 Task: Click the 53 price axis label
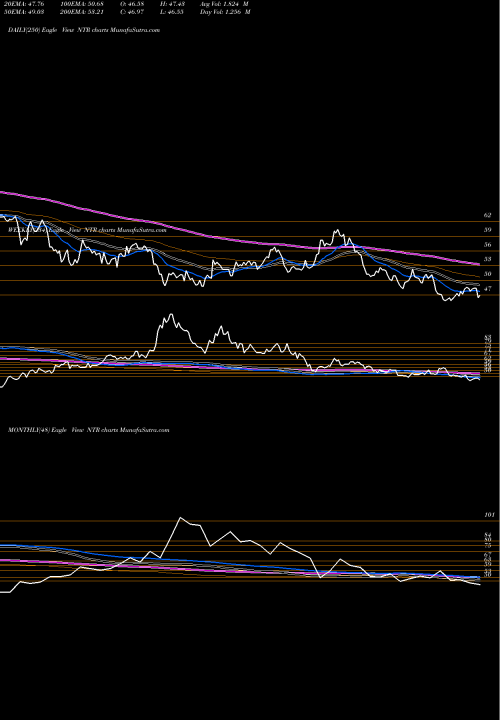click(488, 259)
